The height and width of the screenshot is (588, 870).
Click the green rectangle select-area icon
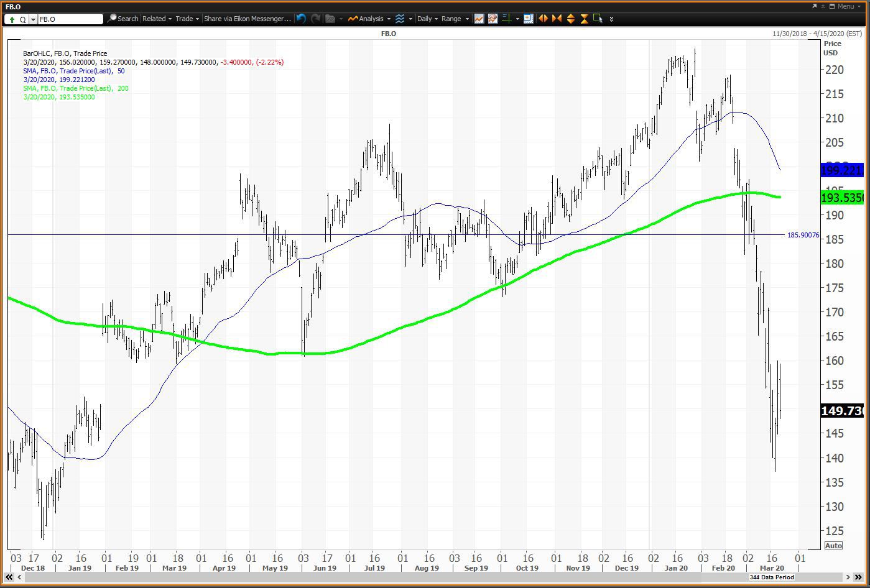598,19
